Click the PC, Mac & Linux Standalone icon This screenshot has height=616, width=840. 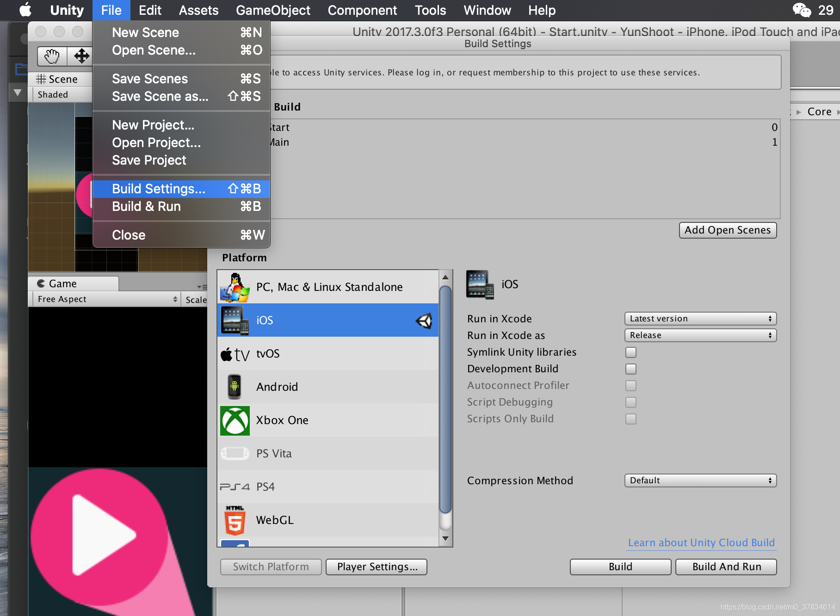[x=235, y=287]
